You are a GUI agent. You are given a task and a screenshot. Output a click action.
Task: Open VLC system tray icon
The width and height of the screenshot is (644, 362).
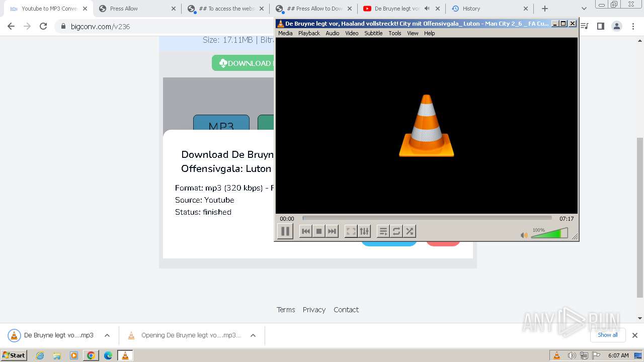[x=556, y=355]
